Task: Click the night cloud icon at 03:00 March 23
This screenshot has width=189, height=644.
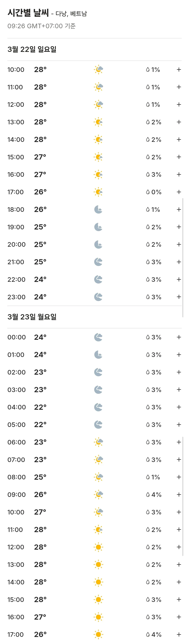Action: [98, 390]
